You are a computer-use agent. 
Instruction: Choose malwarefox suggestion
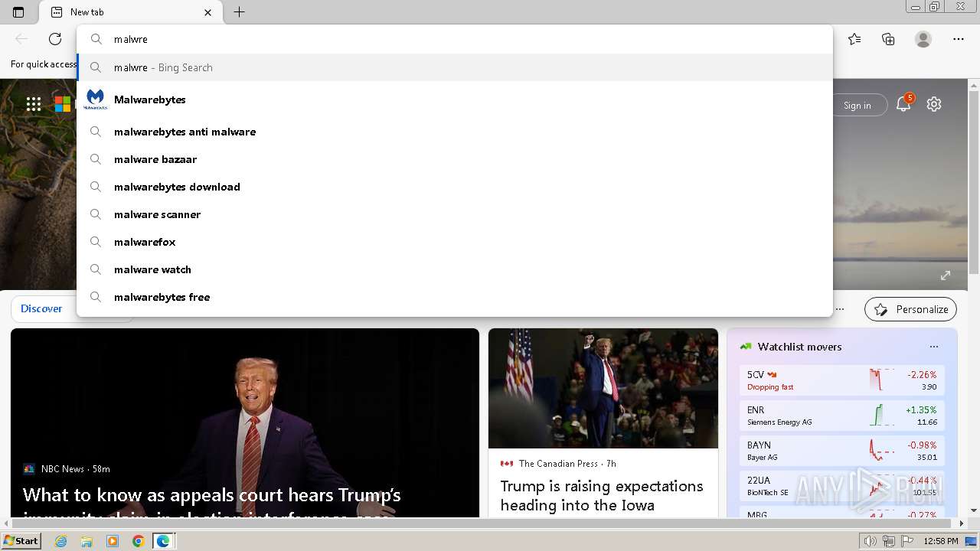(455, 242)
